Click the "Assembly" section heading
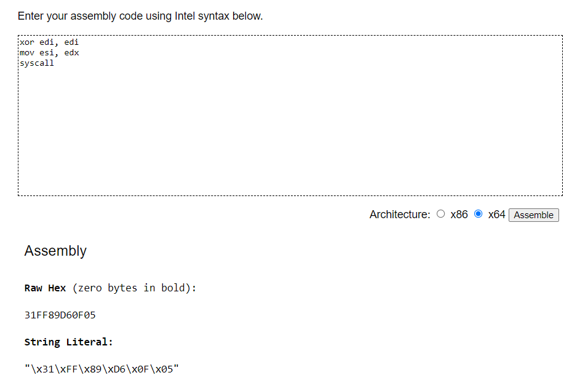The height and width of the screenshot is (378, 588). click(55, 251)
